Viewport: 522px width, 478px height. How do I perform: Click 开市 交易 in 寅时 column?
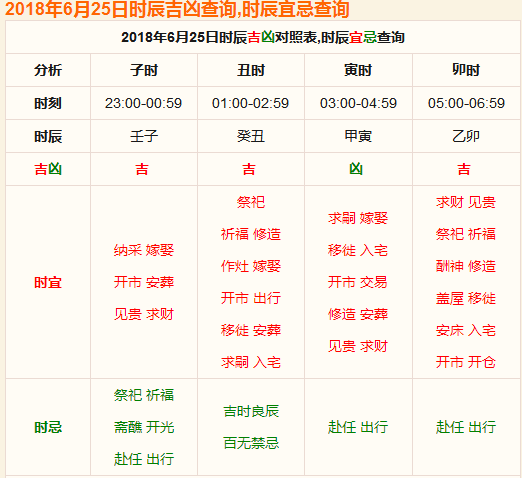tap(358, 282)
